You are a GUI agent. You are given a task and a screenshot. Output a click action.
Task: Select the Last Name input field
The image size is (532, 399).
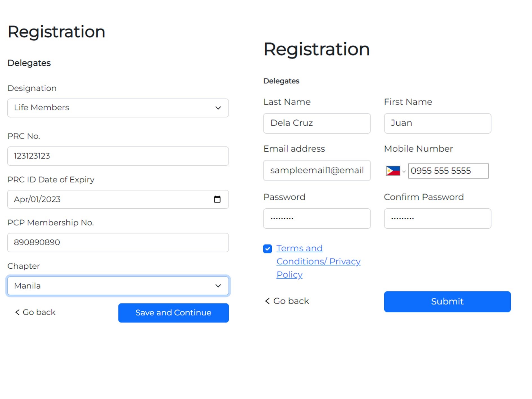pos(317,123)
